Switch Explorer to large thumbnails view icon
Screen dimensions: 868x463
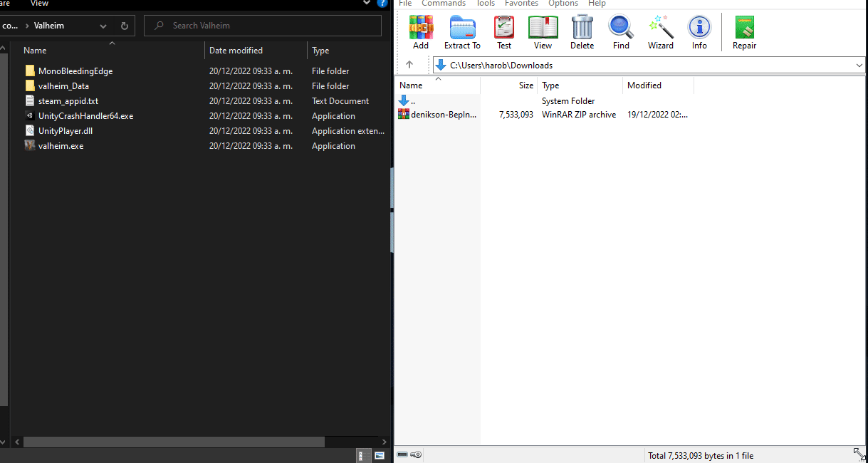380,454
